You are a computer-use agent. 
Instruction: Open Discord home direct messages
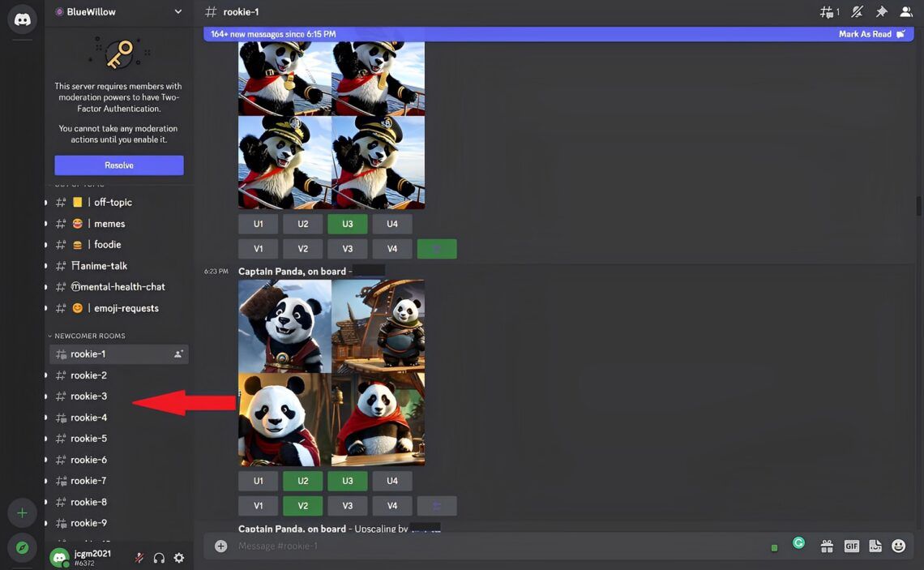click(x=22, y=19)
